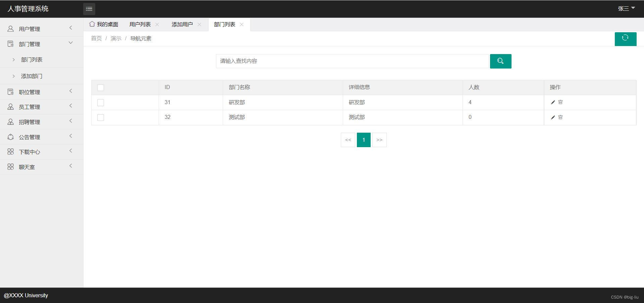Click the 请输入查找内容 search input field
This screenshot has width=644, height=303.
pos(352,61)
